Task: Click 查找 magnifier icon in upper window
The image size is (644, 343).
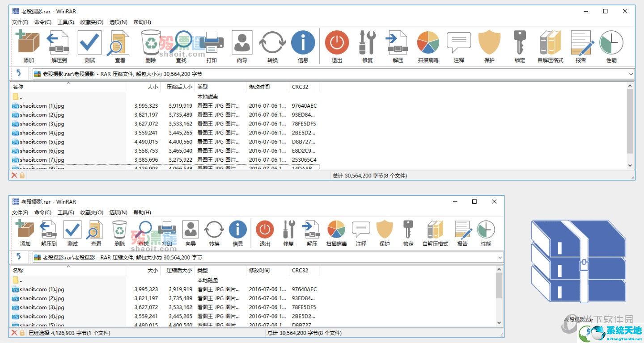Action: [181, 42]
